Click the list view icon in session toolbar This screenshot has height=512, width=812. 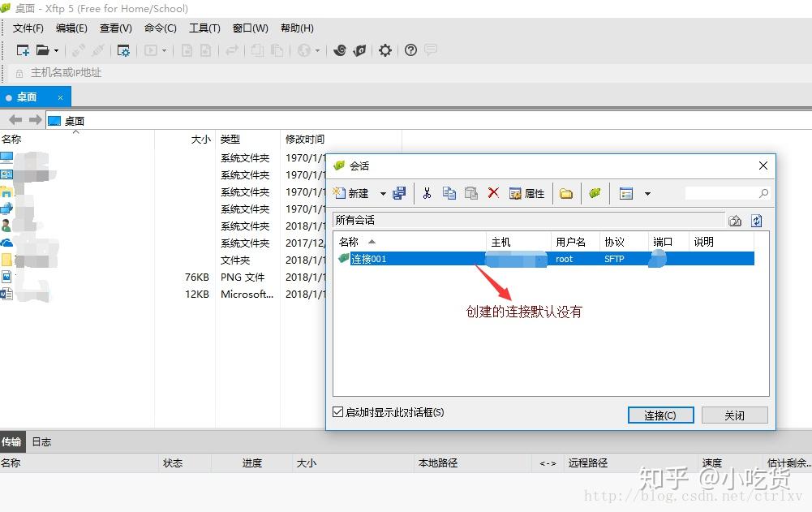tap(626, 193)
